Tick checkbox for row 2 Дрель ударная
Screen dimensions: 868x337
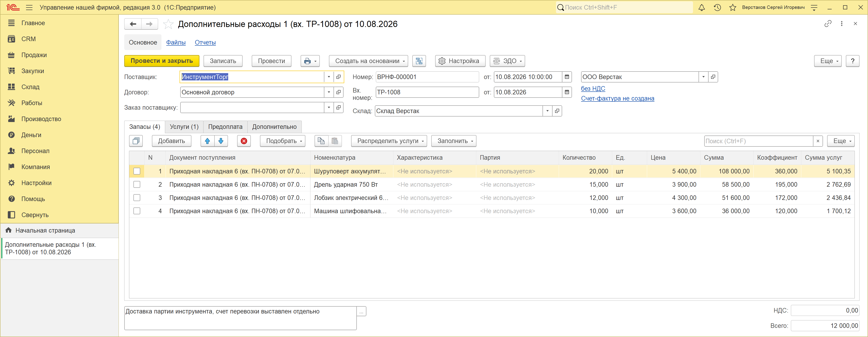click(137, 185)
